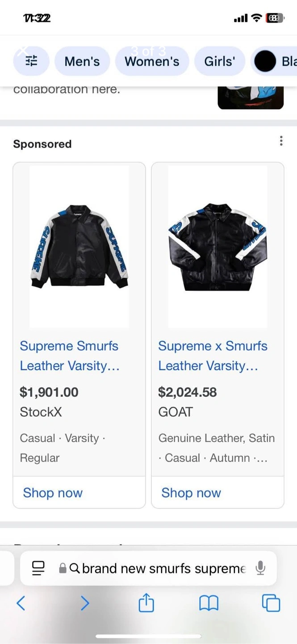Open Safari bookmarks book icon
The width and height of the screenshot is (297, 644).
tap(209, 603)
